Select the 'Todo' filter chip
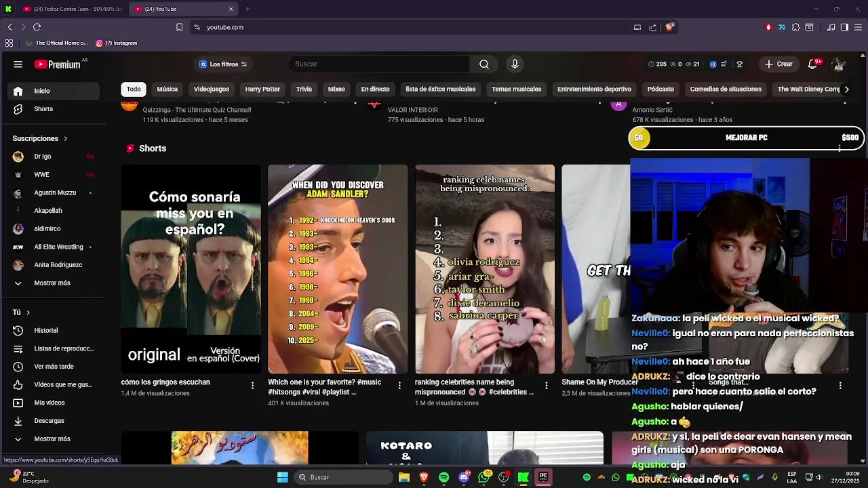 click(x=134, y=89)
